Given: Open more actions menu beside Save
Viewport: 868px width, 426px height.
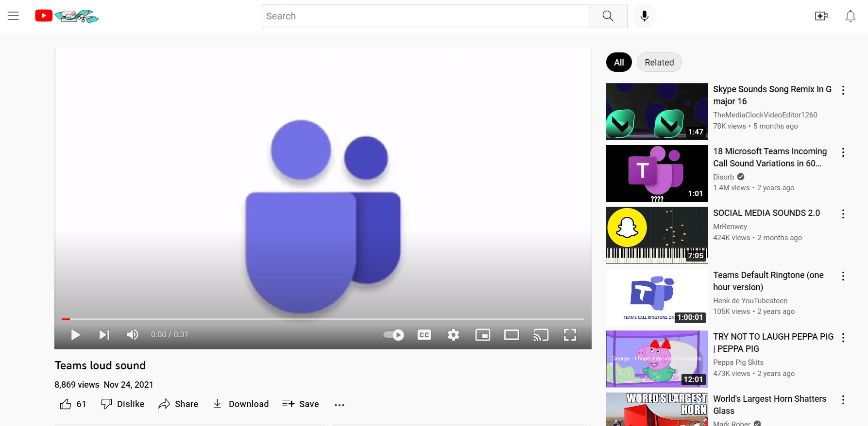Looking at the screenshot, I should click(x=340, y=405).
